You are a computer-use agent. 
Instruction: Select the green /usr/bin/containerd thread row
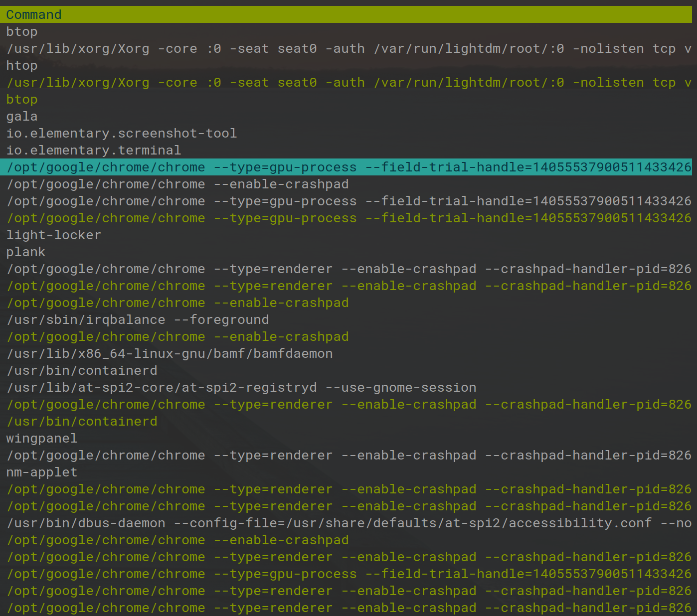pyautogui.click(x=346, y=421)
